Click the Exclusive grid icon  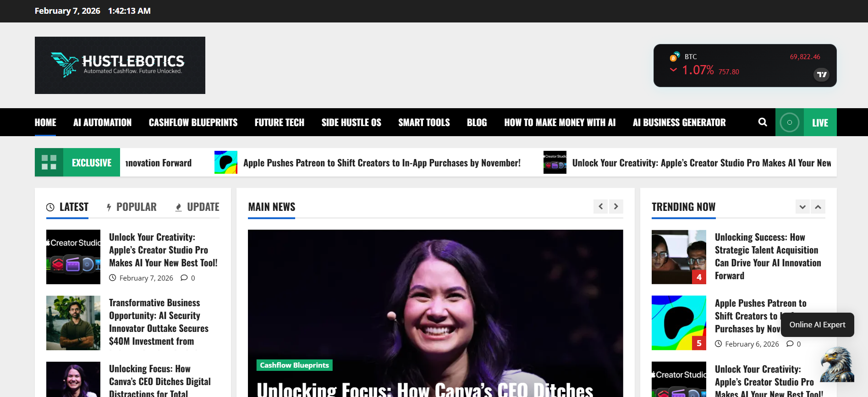coord(49,162)
